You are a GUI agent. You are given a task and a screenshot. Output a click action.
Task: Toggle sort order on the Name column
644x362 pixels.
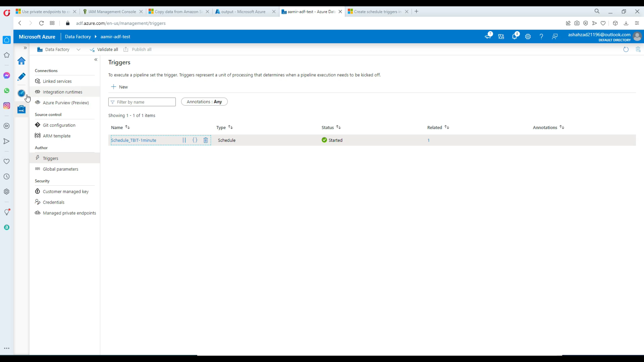(127, 127)
